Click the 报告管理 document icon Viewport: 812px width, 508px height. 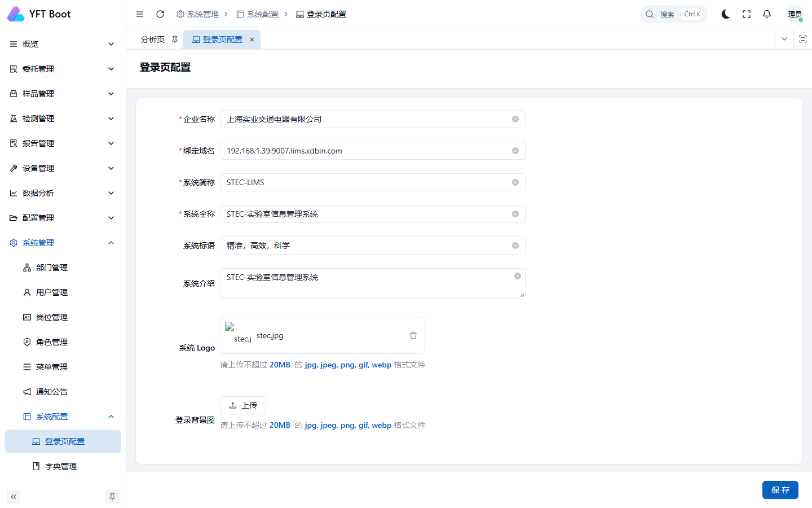click(x=14, y=143)
